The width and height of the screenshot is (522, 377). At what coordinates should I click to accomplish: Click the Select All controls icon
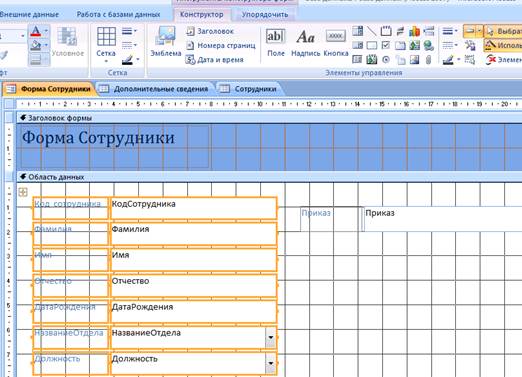tap(470, 60)
